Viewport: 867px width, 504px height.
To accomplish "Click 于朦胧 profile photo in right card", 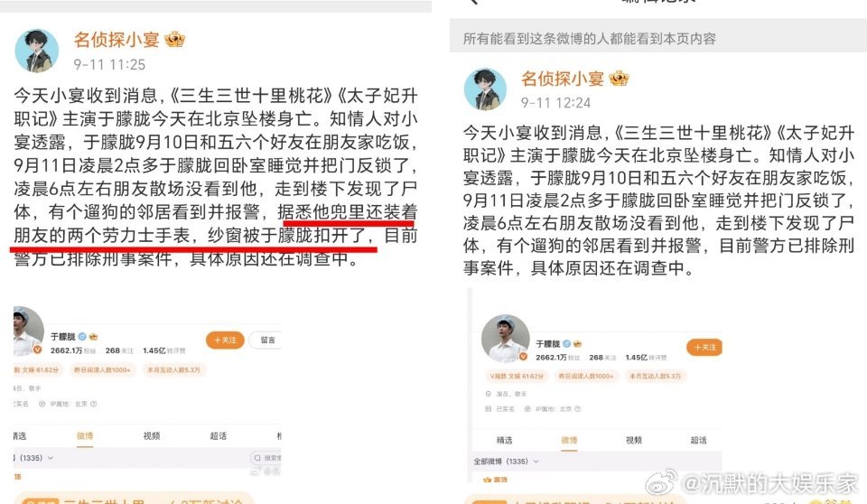I will pos(506,338).
